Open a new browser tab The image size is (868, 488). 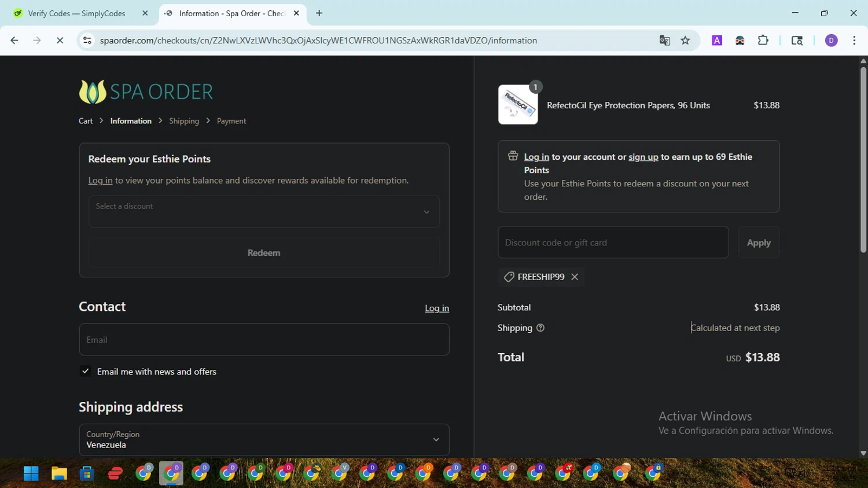(x=319, y=13)
